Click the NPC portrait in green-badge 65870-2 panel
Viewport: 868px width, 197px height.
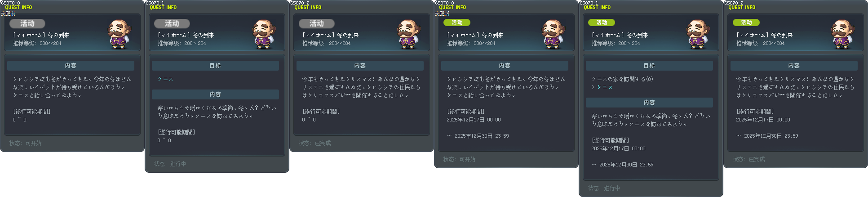tap(843, 34)
